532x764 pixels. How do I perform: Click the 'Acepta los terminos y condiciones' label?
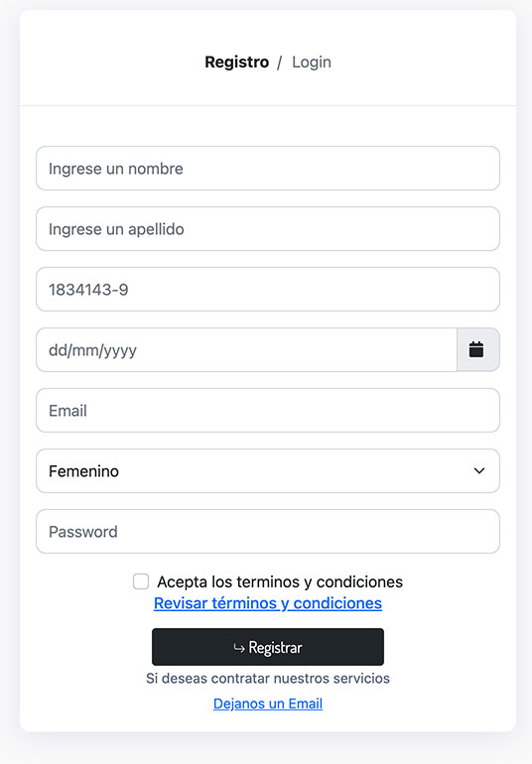pos(280,581)
